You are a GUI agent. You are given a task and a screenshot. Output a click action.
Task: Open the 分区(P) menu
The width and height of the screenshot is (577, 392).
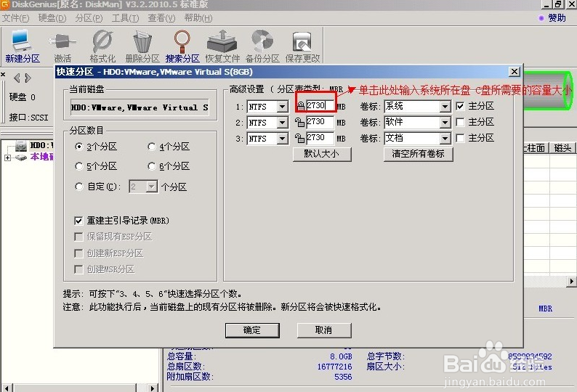[x=89, y=18]
